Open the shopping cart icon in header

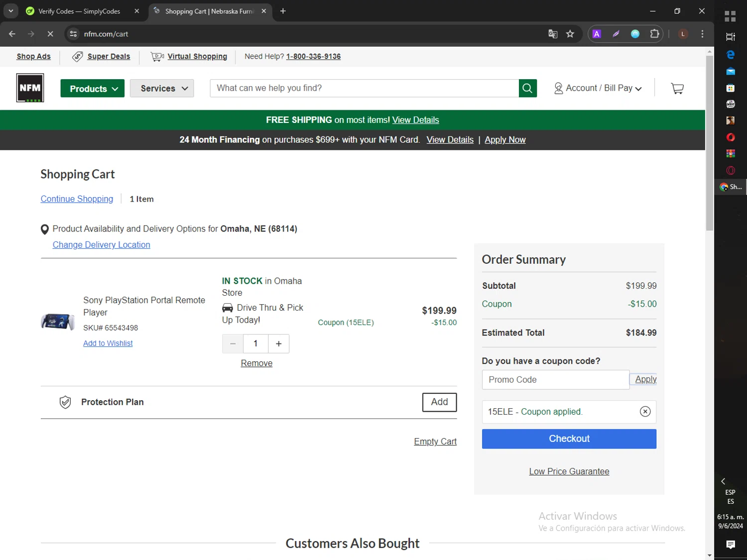coord(677,88)
